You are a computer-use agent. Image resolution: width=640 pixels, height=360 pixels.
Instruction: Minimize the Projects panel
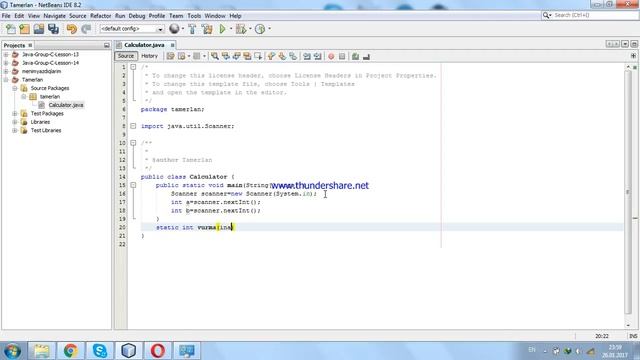(107, 45)
